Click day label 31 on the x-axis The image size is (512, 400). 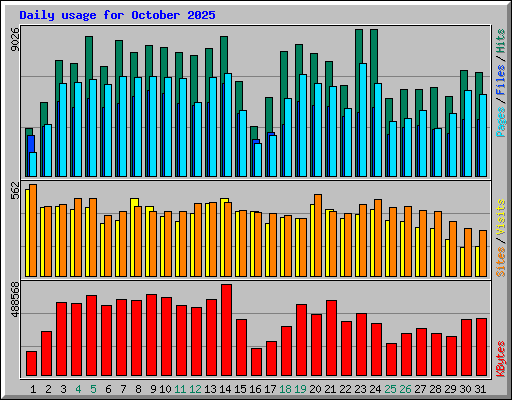(x=480, y=389)
